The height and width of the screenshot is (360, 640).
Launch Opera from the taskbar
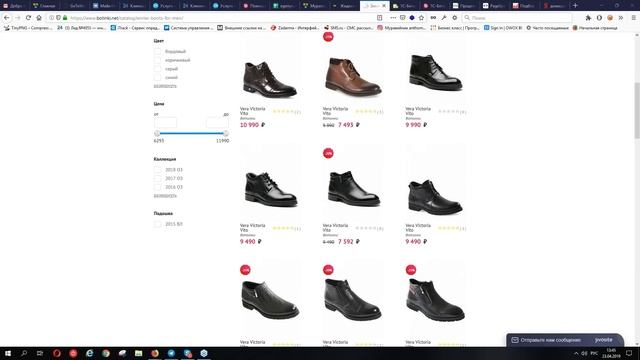(57, 353)
